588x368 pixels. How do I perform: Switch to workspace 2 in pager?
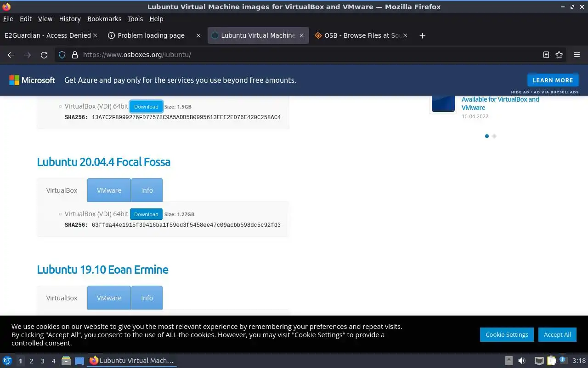tap(31, 361)
